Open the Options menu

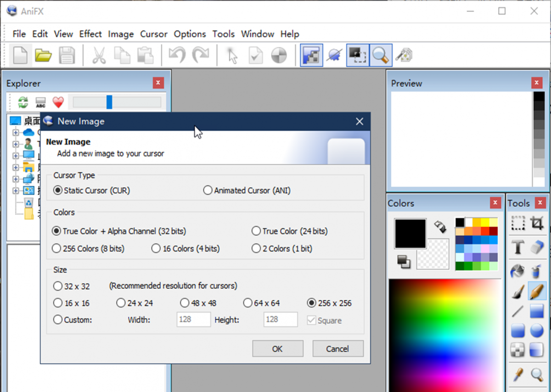tap(190, 34)
